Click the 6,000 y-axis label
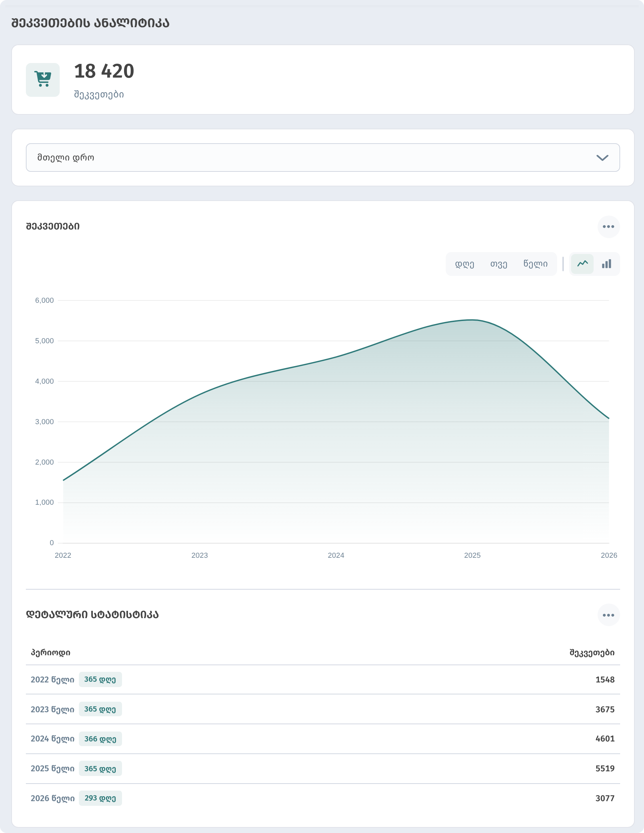 (44, 300)
